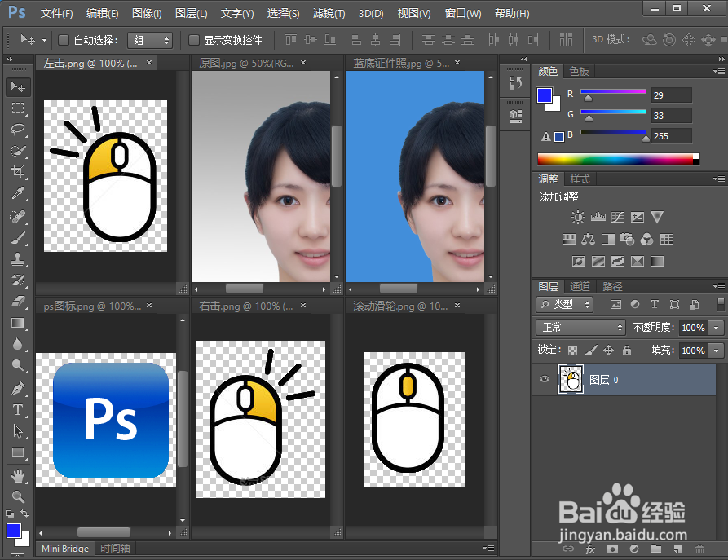Open the Mini Bridge panel
The height and width of the screenshot is (560, 728).
click(x=64, y=548)
